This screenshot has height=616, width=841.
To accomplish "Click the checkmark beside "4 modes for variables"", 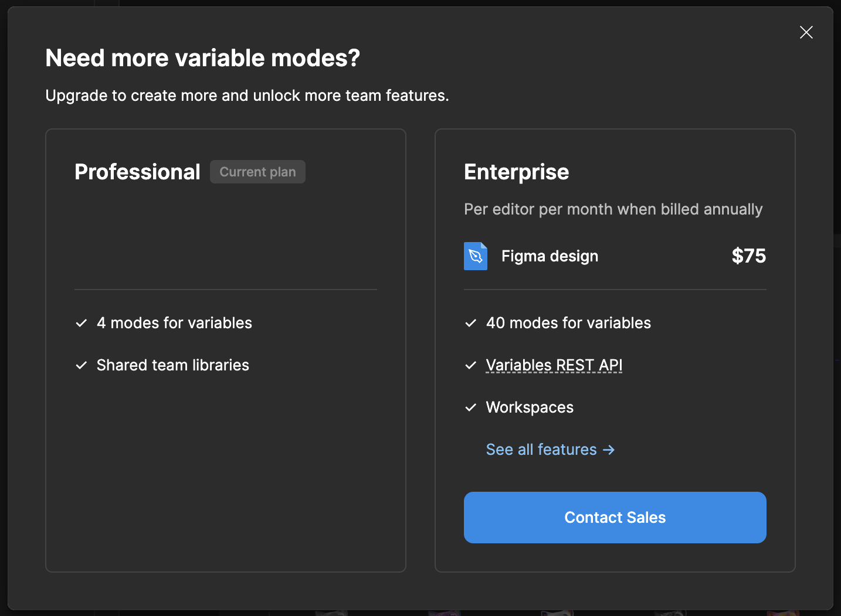I will pos(81,323).
